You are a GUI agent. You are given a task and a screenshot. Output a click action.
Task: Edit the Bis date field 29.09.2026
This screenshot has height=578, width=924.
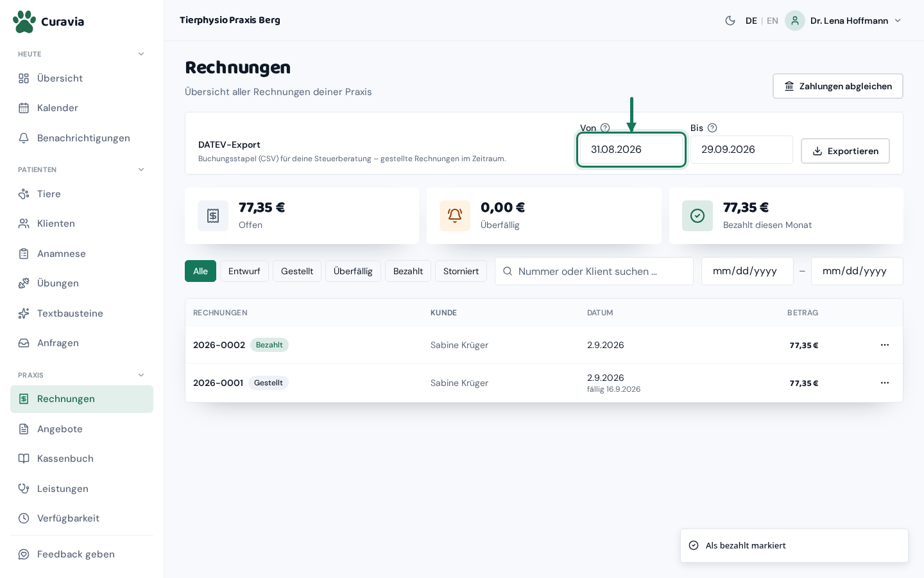(x=742, y=150)
